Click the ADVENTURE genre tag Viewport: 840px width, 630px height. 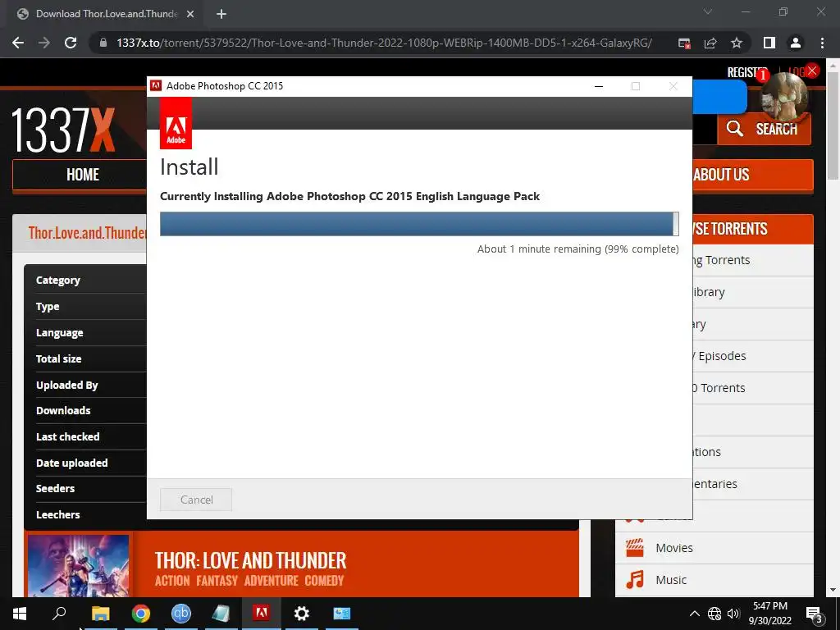[x=271, y=581]
